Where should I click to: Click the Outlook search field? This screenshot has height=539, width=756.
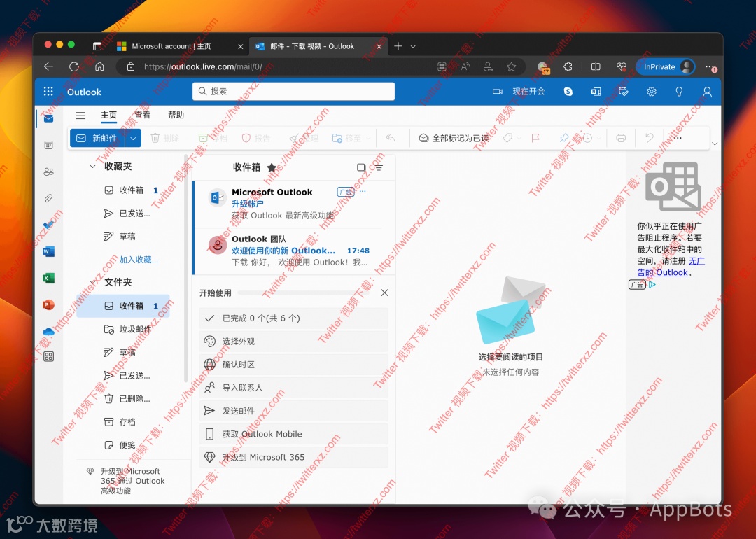(293, 92)
